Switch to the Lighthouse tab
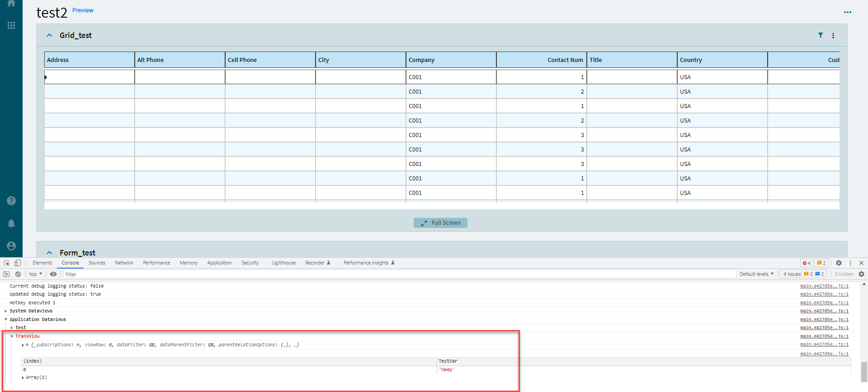The image size is (868, 392). [x=284, y=263]
